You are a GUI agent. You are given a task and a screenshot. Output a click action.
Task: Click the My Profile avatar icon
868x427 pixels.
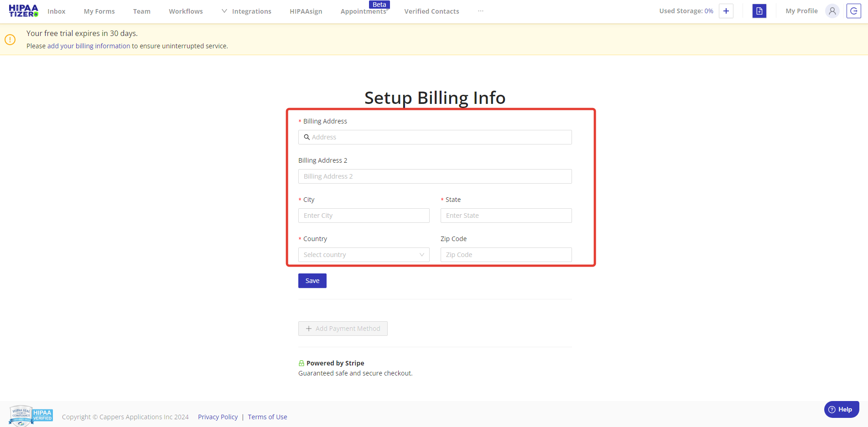pyautogui.click(x=832, y=10)
